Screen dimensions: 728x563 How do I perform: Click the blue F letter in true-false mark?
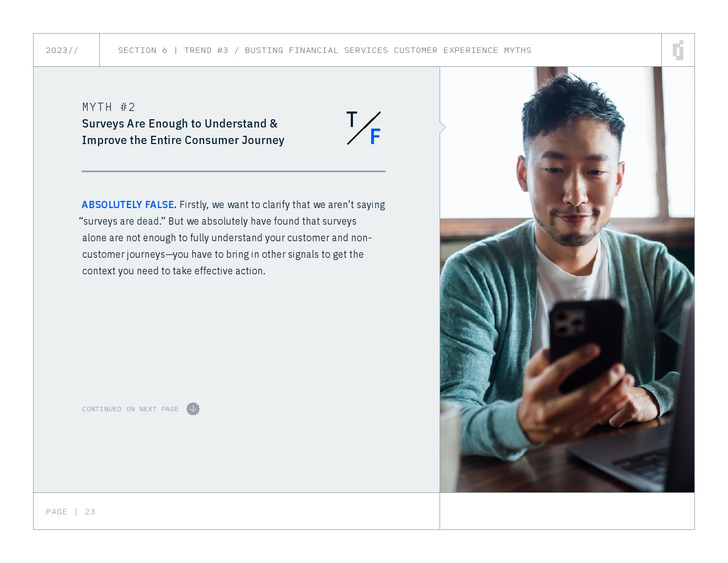[x=375, y=136]
